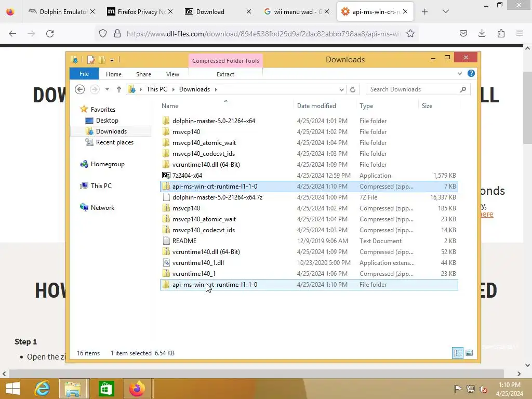Image resolution: width=532 pixels, height=399 pixels.
Task: Select Homegroup in the navigation pane
Action: coord(108,164)
